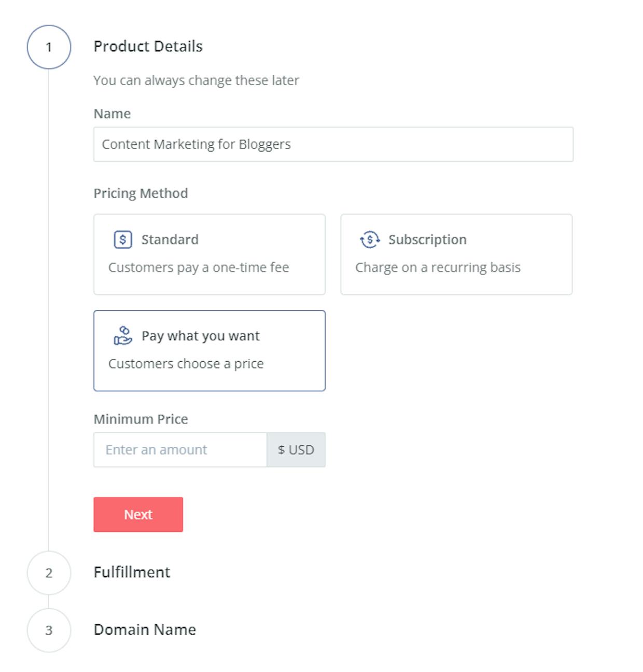Click the step 3 circle marker
The image size is (643, 672).
49,630
